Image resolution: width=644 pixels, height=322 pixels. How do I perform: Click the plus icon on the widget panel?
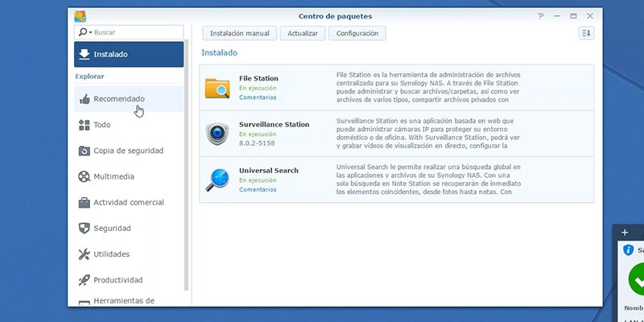tap(625, 233)
